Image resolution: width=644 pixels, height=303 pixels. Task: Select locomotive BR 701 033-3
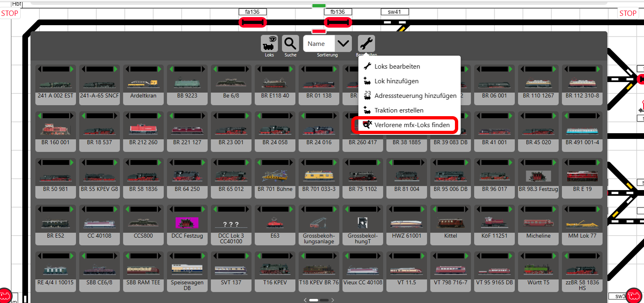tap(319, 178)
